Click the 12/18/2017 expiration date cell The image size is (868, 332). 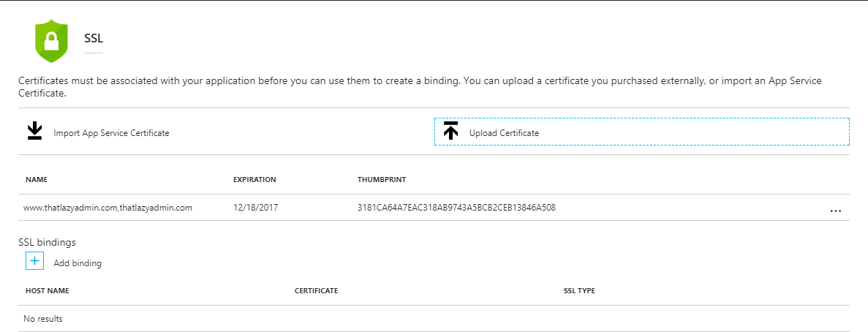[255, 208]
